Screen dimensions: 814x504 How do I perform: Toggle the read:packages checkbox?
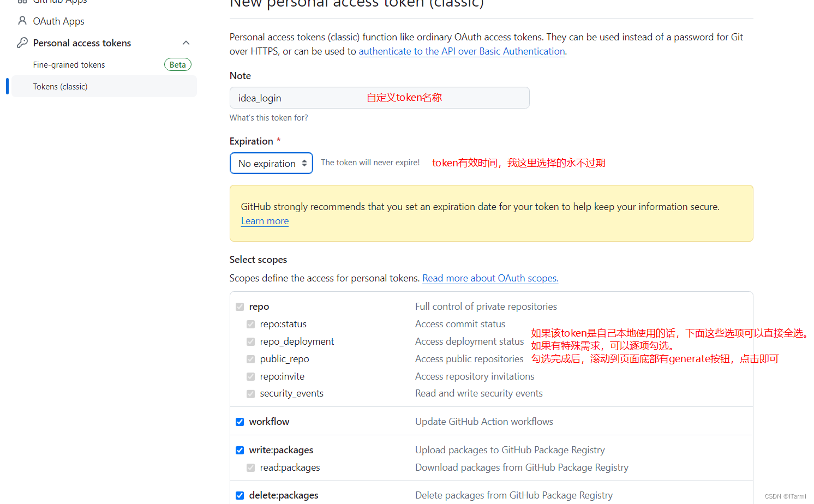(x=250, y=467)
